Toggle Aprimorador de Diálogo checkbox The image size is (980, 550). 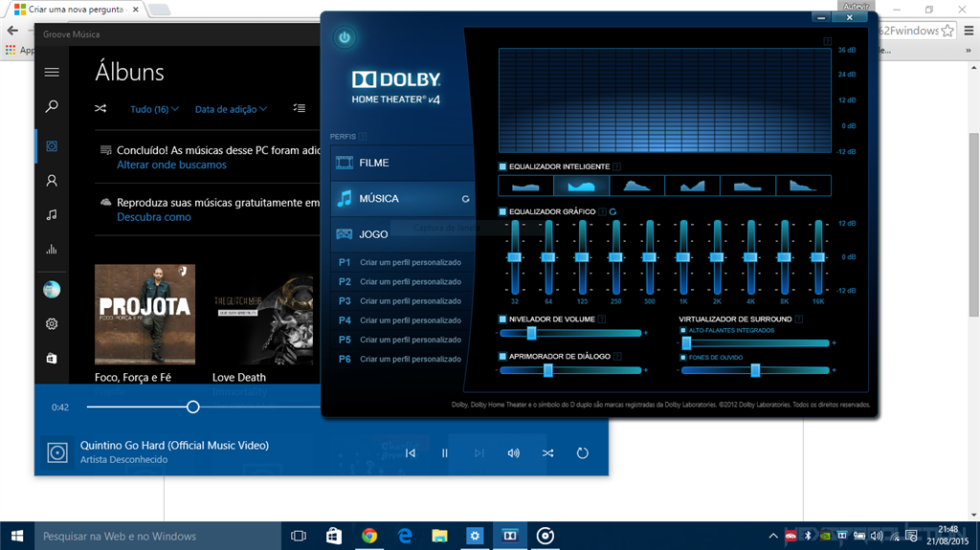click(x=502, y=356)
